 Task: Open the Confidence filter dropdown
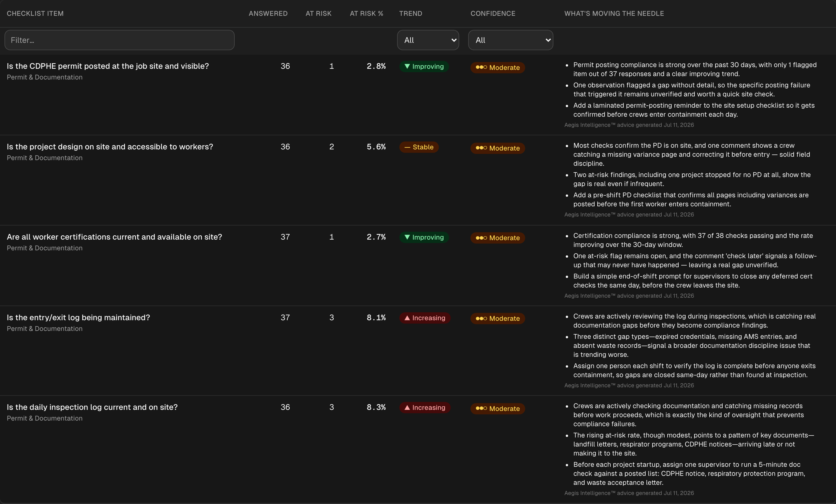point(510,40)
